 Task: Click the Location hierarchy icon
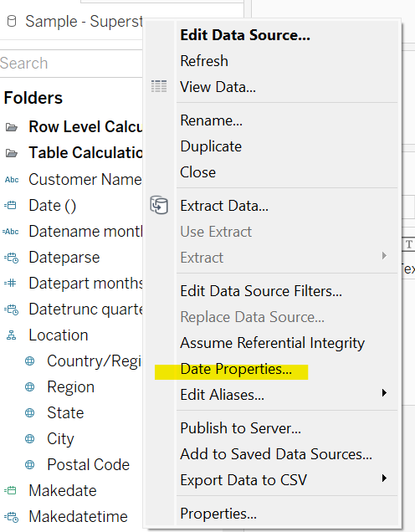[x=12, y=335]
